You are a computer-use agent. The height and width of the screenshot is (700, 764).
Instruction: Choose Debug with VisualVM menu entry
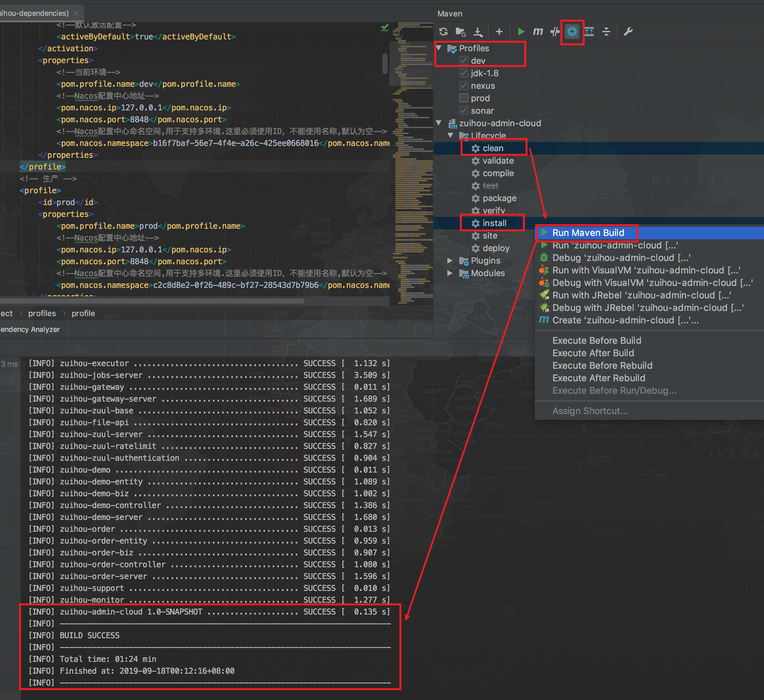tap(650, 283)
